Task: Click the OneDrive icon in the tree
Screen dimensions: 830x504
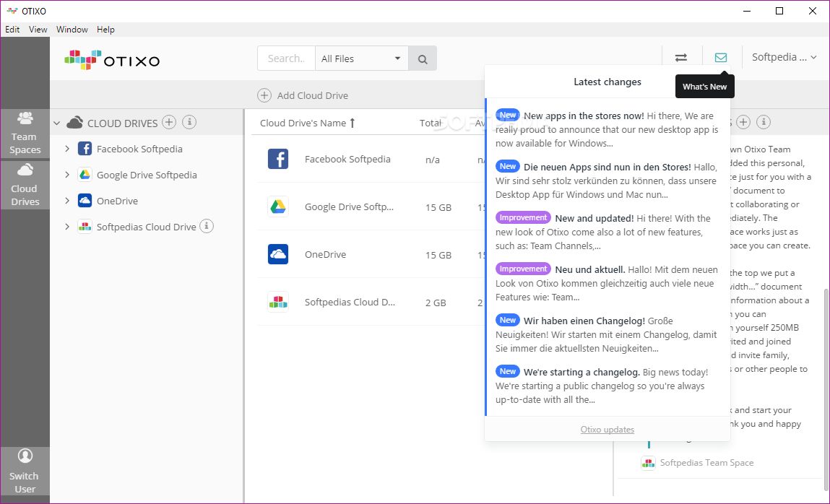Action: pyautogui.click(x=85, y=201)
